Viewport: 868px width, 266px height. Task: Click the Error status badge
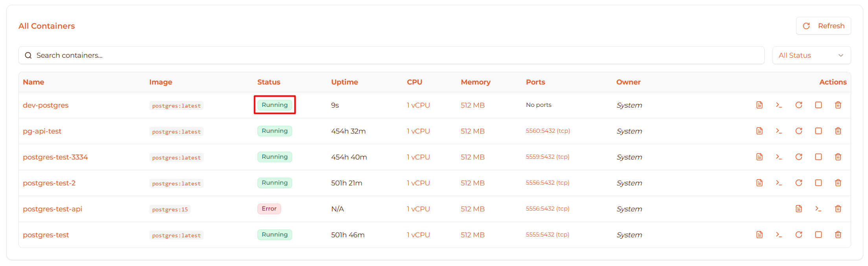point(269,209)
